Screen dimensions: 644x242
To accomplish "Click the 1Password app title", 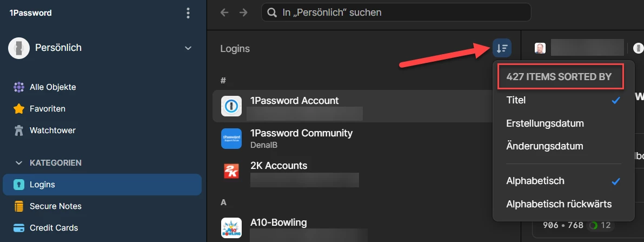I will click(x=30, y=13).
